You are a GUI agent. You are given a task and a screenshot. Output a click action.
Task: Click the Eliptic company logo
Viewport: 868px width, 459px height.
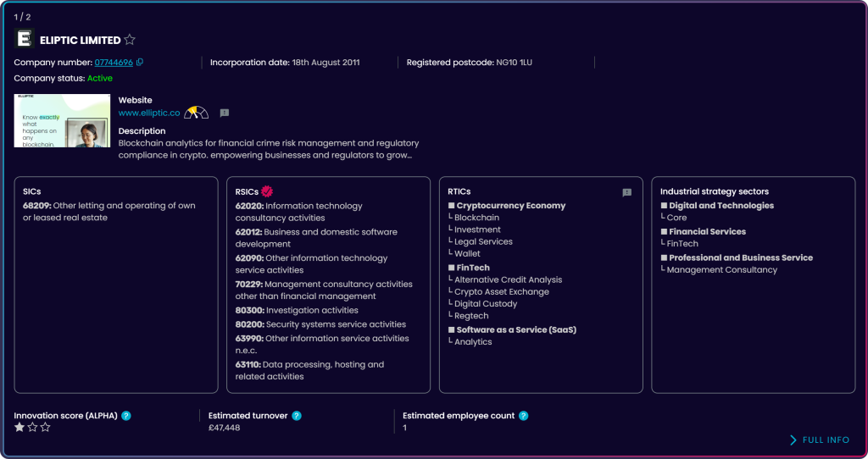click(25, 39)
